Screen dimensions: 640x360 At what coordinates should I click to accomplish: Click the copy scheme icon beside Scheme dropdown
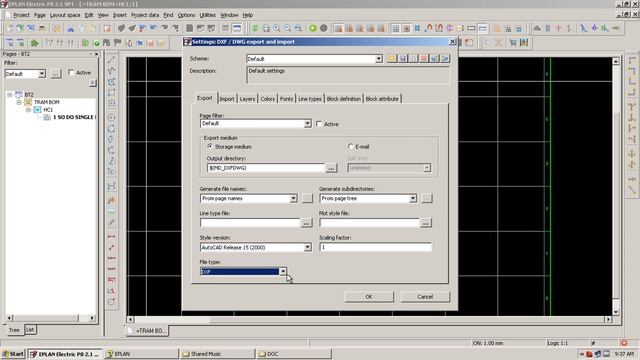(x=413, y=59)
